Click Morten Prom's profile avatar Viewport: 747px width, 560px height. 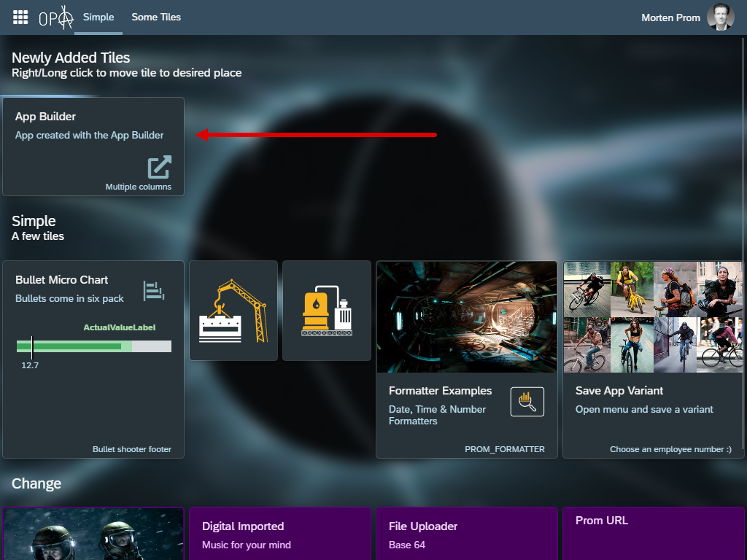point(720,17)
